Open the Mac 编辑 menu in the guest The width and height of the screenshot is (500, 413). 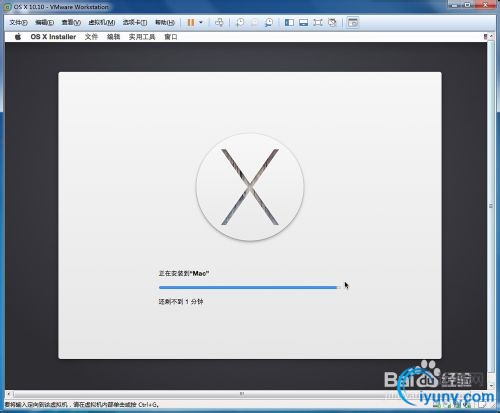tap(113, 37)
